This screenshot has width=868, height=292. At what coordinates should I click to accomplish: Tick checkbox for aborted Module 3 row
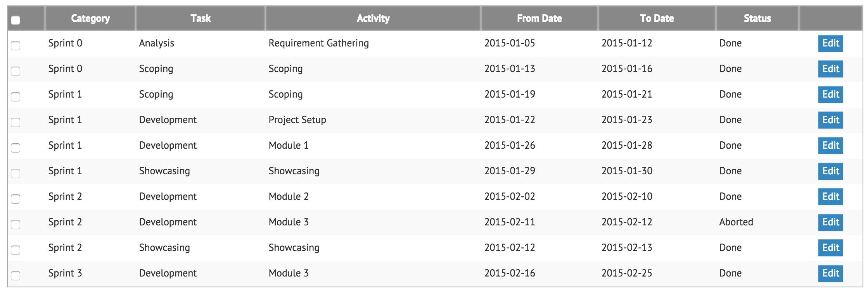16,225
